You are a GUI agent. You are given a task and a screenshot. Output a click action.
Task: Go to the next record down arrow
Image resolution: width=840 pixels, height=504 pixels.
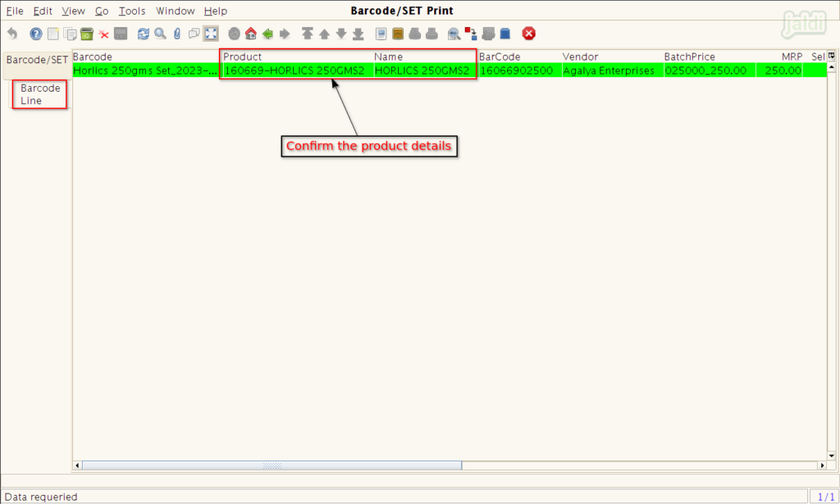[x=341, y=34]
